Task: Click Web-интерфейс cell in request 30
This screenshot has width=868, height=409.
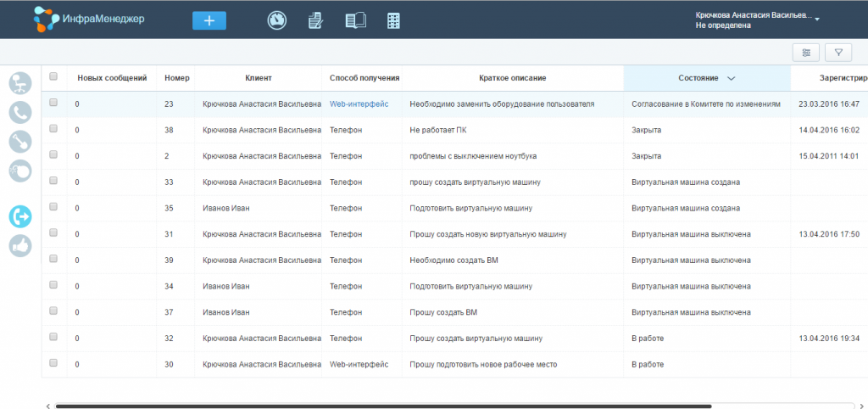Action: click(x=359, y=365)
